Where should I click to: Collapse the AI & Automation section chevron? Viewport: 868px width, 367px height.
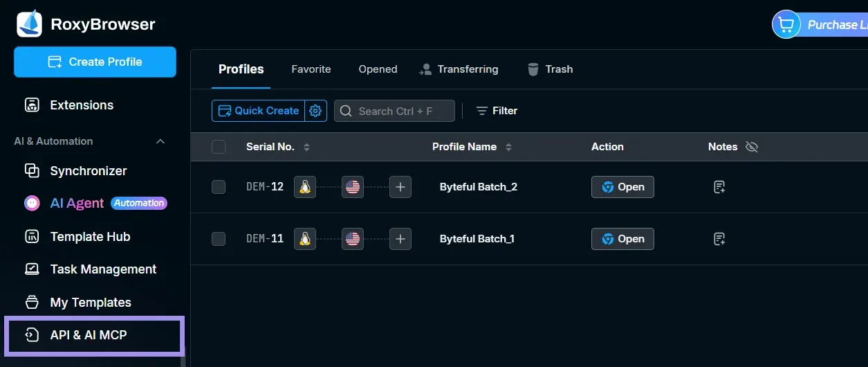[x=160, y=141]
